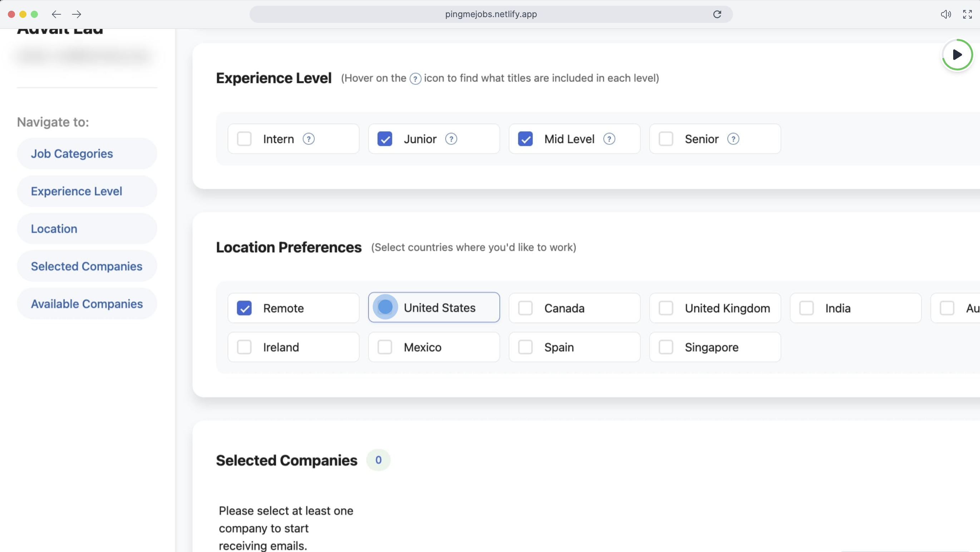980x552 pixels.
Task: Click the help icon next to Intern
Action: (x=309, y=139)
